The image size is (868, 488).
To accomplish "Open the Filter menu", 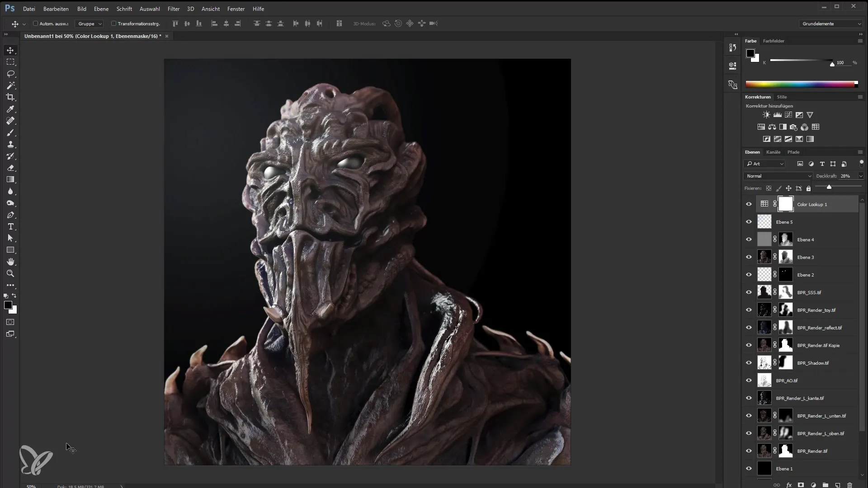I will point(174,8).
